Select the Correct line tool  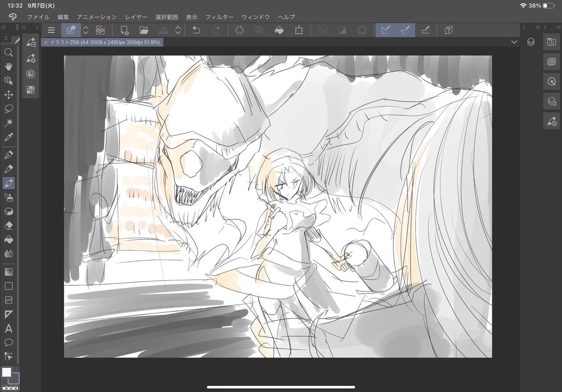coord(8,356)
